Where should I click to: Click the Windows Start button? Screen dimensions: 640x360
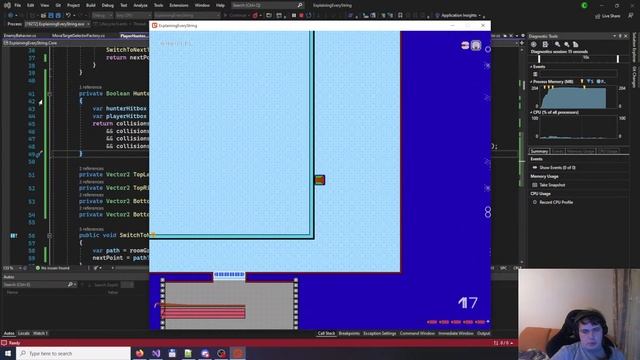(8, 353)
